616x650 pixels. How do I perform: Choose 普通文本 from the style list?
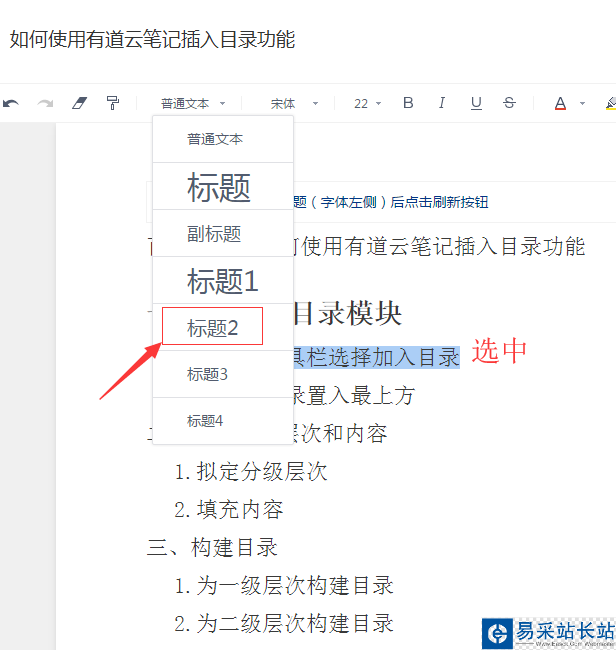point(223,139)
